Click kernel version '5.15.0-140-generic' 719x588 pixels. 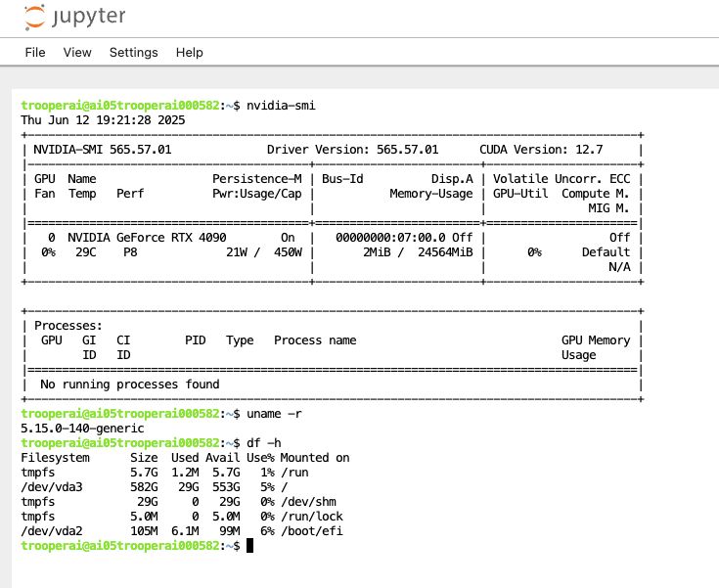click(82, 429)
